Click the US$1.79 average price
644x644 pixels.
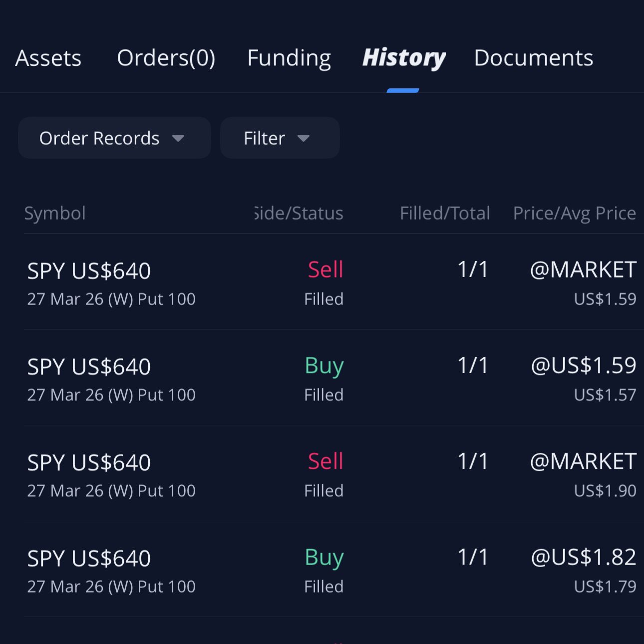click(x=605, y=587)
